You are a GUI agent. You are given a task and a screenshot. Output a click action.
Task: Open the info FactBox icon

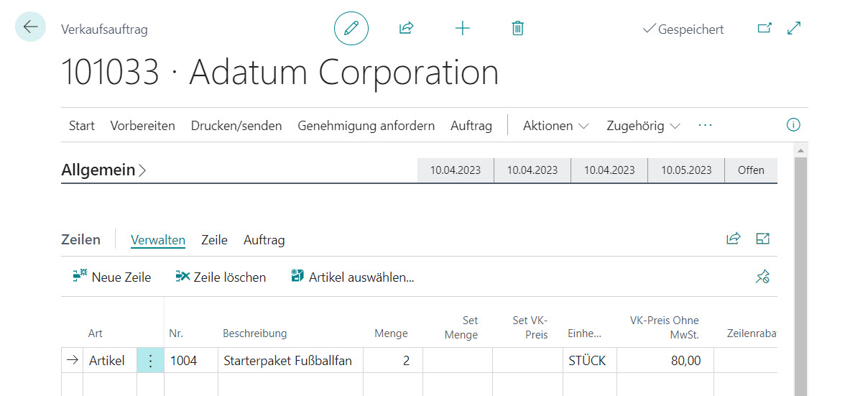793,125
